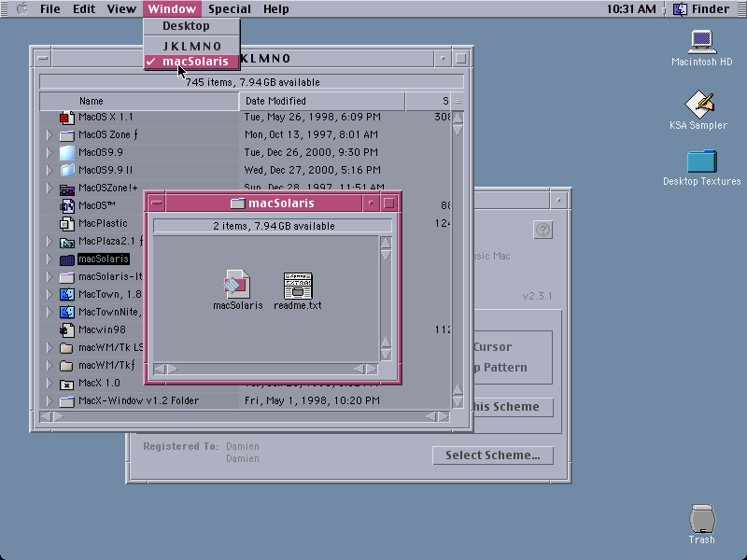
Task: Click the date Mon, Oct 13, 1997, 8:01 AM
Action: click(311, 134)
